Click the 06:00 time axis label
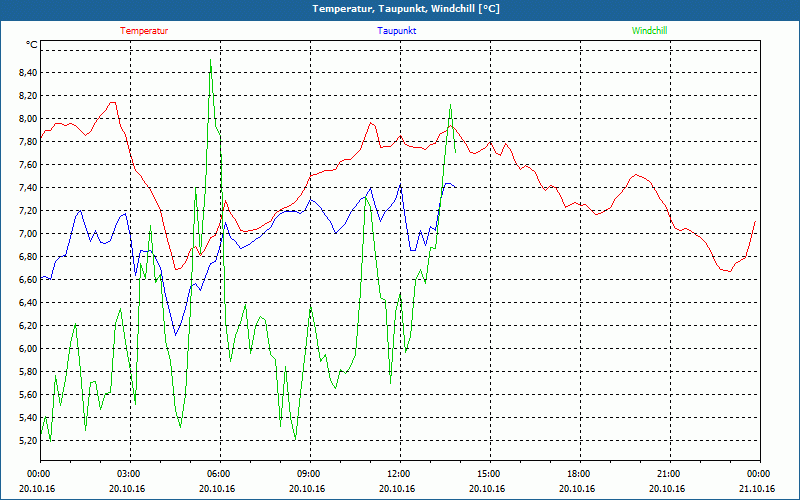Image resolution: width=800 pixels, height=500 pixels. (x=220, y=474)
